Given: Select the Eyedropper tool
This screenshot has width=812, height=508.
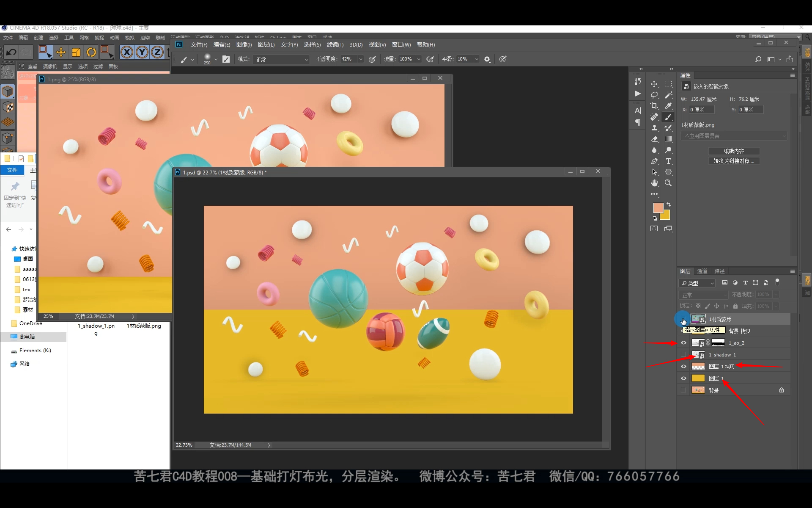Looking at the screenshot, I should (x=668, y=106).
